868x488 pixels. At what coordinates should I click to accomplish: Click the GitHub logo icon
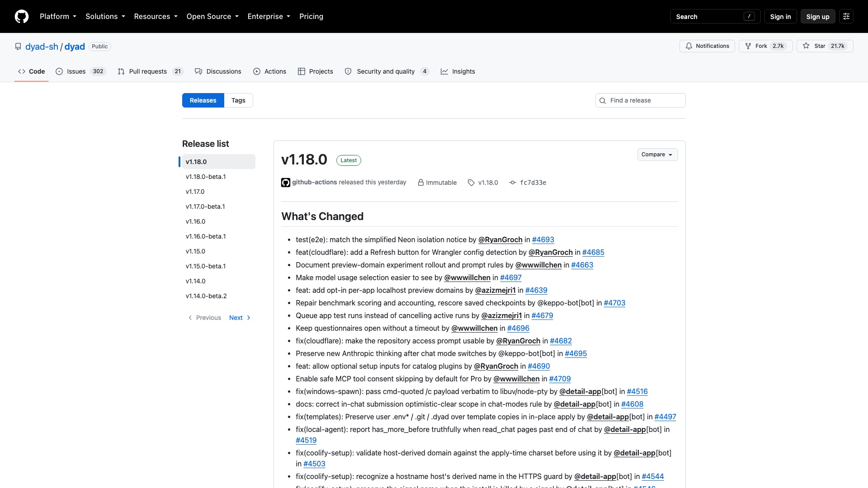pyautogui.click(x=22, y=16)
